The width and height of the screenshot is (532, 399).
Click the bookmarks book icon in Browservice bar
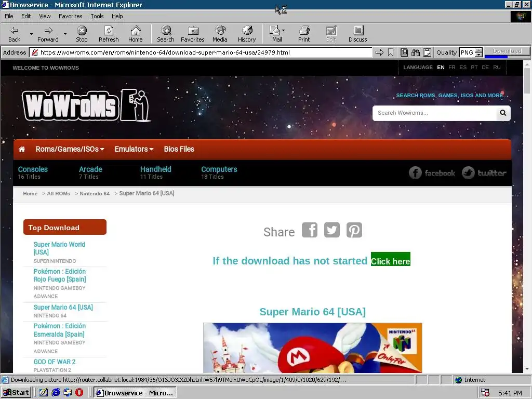pyautogui.click(x=404, y=52)
